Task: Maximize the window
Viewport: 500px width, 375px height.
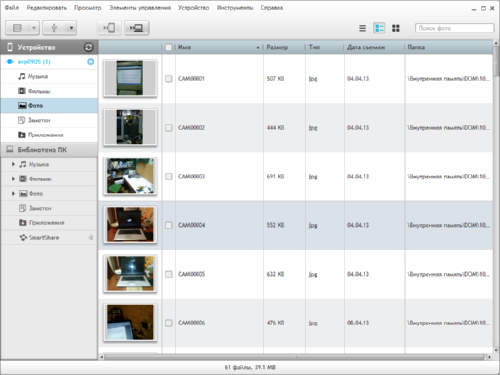Action: (x=483, y=8)
